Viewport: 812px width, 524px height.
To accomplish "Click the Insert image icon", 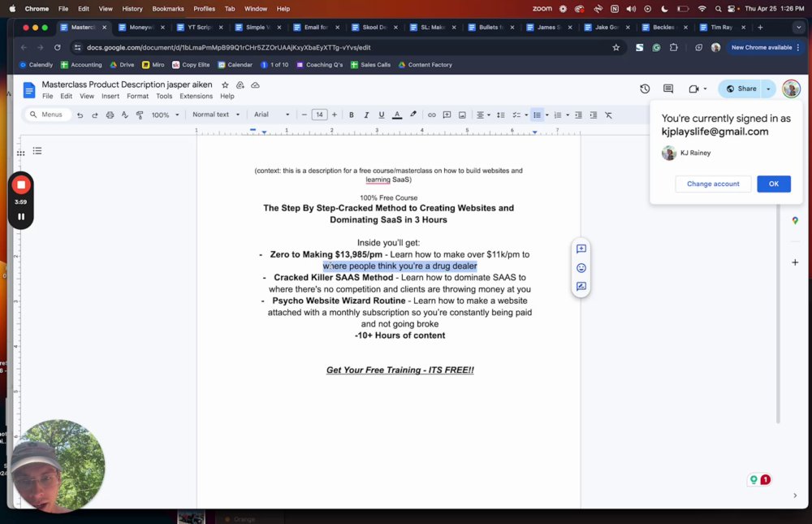I will coord(462,115).
